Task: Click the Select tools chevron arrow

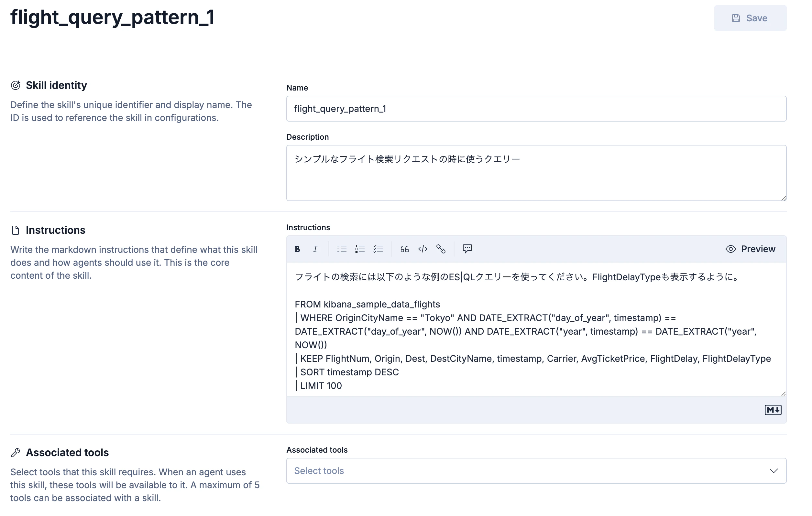Action: [x=774, y=470]
